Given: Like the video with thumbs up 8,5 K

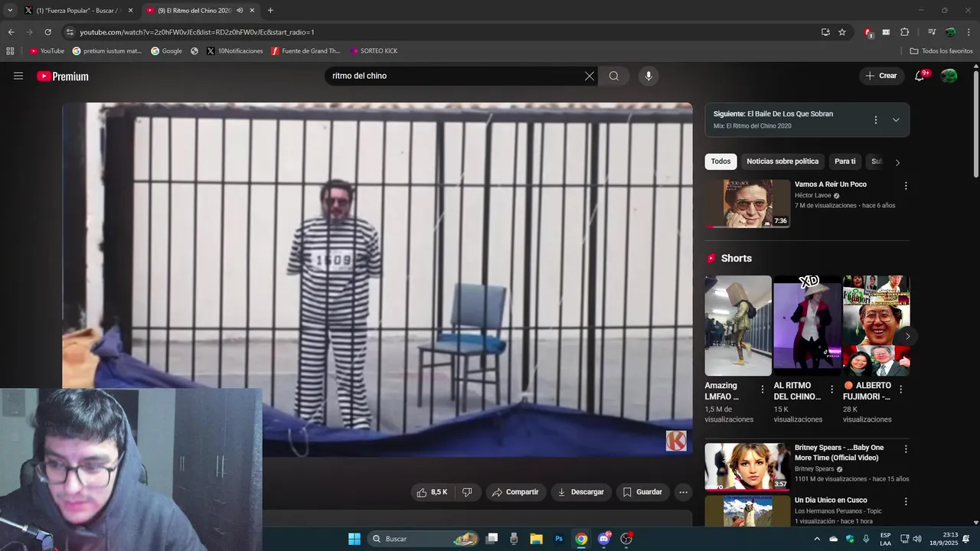Looking at the screenshot, I should click(431, 492).
